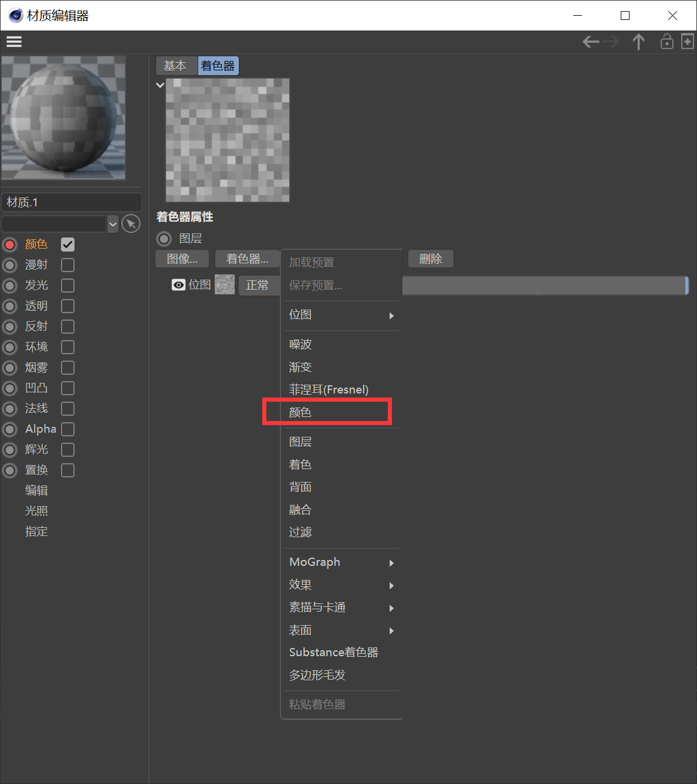Enable the 辉光 channel checkbox
The image size is (697, 784).
tap(68, 450)
